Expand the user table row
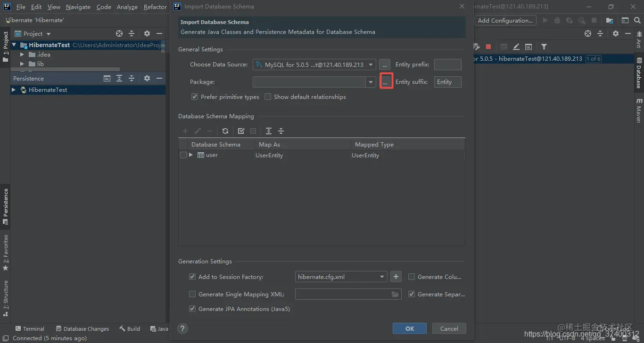 pyautogui.click(x=191, y=155)
